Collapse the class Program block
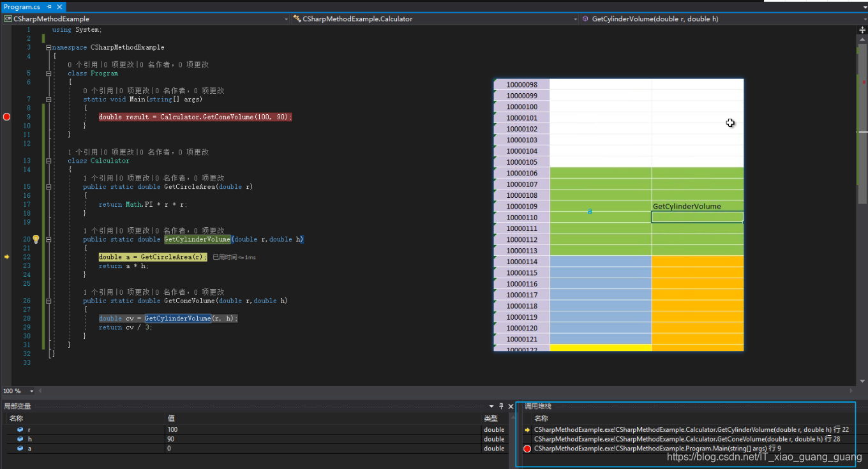The width and height of the screenshot is (868, 469). click(x=49, y=73)
